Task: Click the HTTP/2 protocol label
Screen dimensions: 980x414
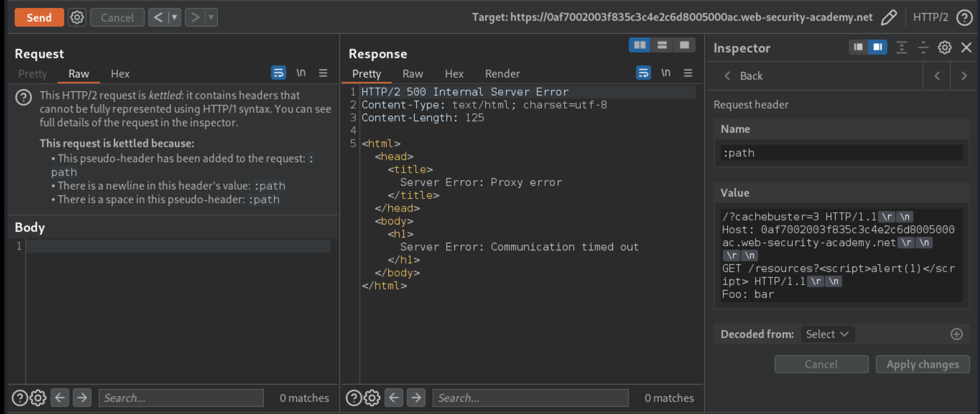Action: (x=930, y=18)
